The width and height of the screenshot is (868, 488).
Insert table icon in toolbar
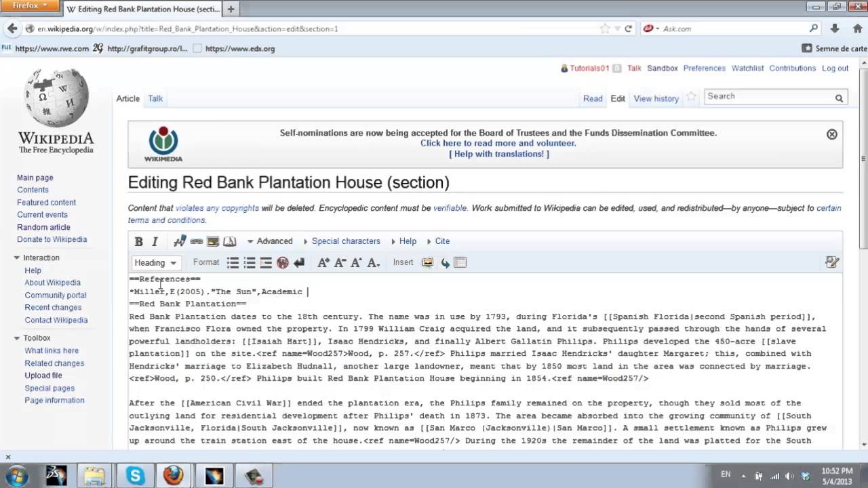coord(460,263)
